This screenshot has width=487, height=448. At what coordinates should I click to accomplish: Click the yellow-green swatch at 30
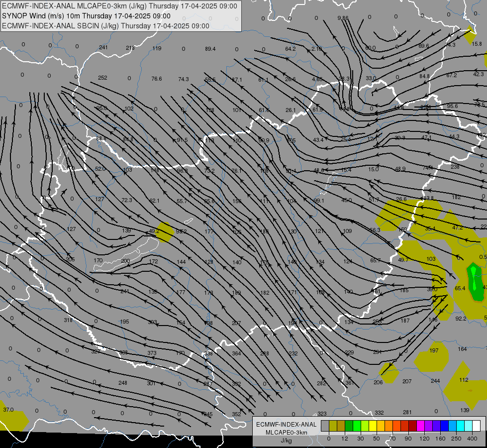365,426
